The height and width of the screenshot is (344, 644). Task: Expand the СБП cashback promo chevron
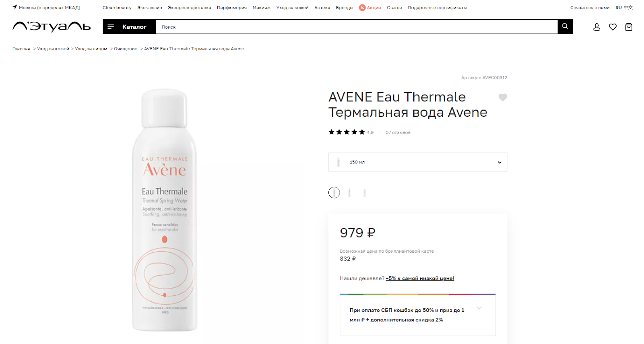pyautogui.click(x=479, y=308)
